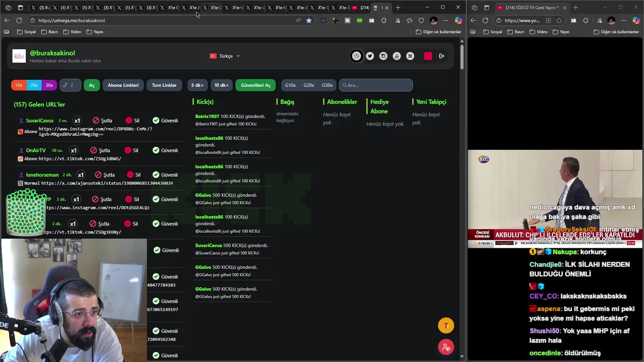Click the orange T floating button
The height and width of the screenshot is (362, 644).
(446, 326)
